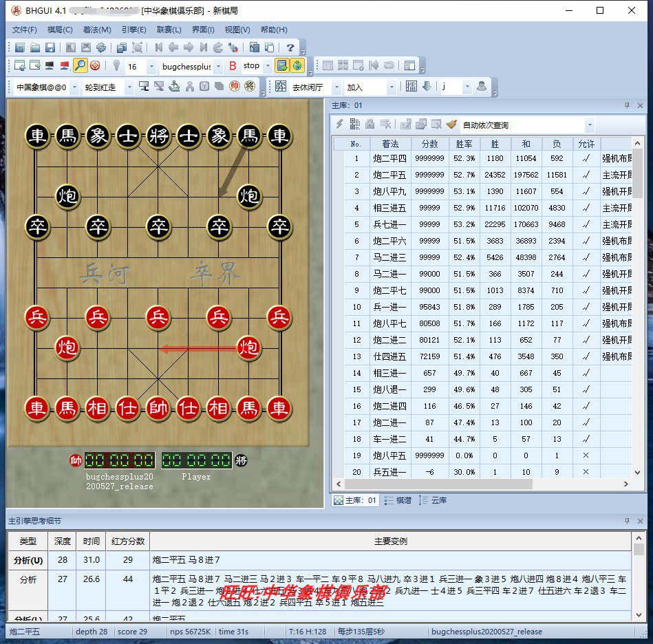Image resolution: width=653 pixels, height=644 pixels.
Task: Click the lightning bolt icon in book panel
Action: (x=339, y=124)
